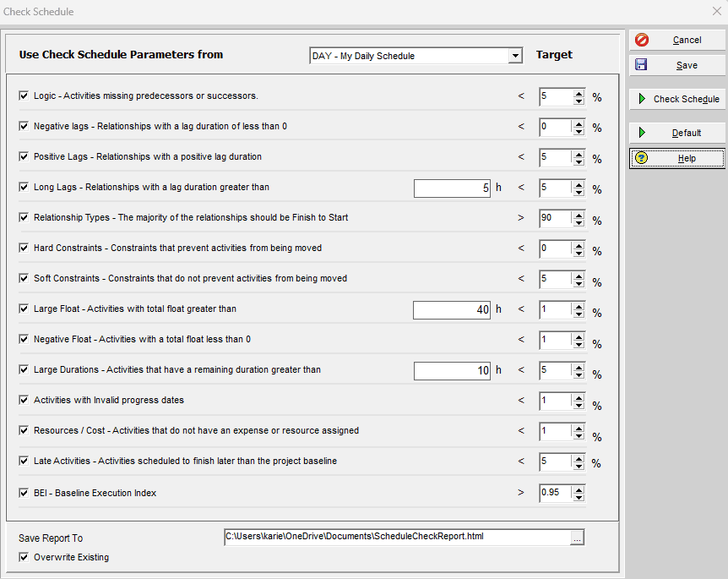Click the browse ellipsis button for report path
Viewport: 728px width, 579px height.
click(577, 537)
